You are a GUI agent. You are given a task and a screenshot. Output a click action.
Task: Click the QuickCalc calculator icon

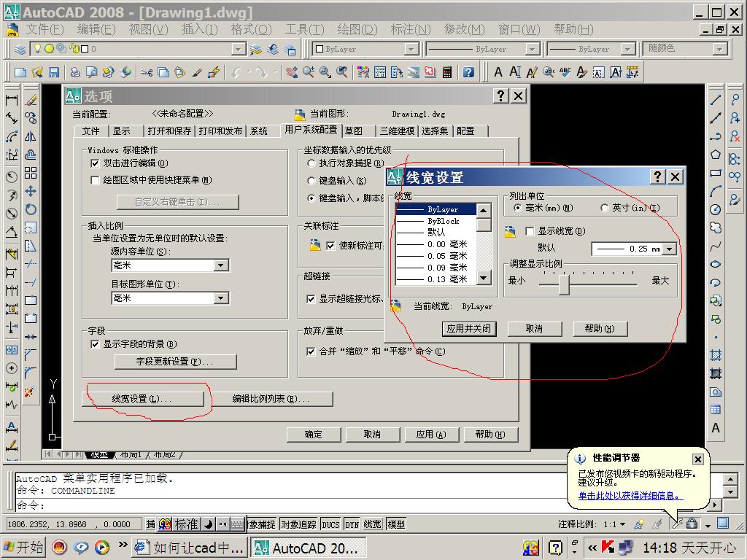point(447,72)
